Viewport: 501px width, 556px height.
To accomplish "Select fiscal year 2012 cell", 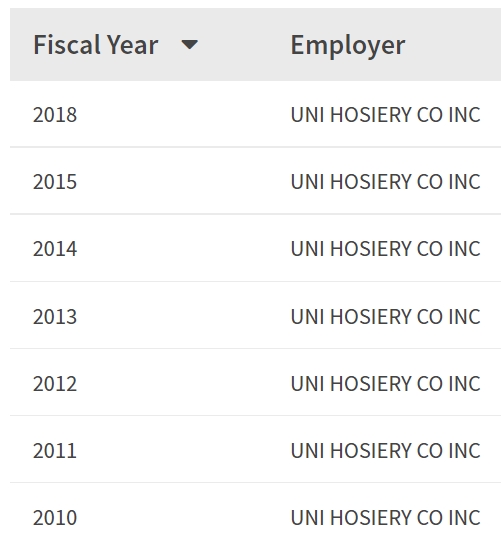I will (55, 383).
